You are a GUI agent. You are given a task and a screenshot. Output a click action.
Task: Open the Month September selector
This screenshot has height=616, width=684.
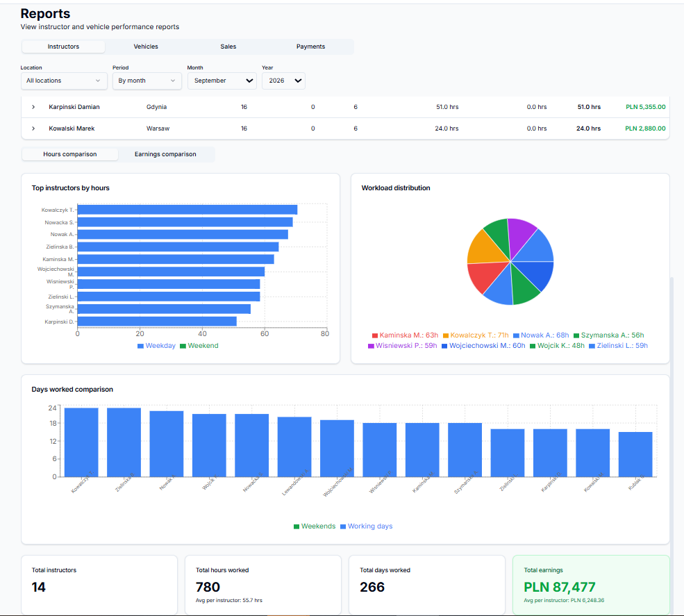(x=222, y=81)
